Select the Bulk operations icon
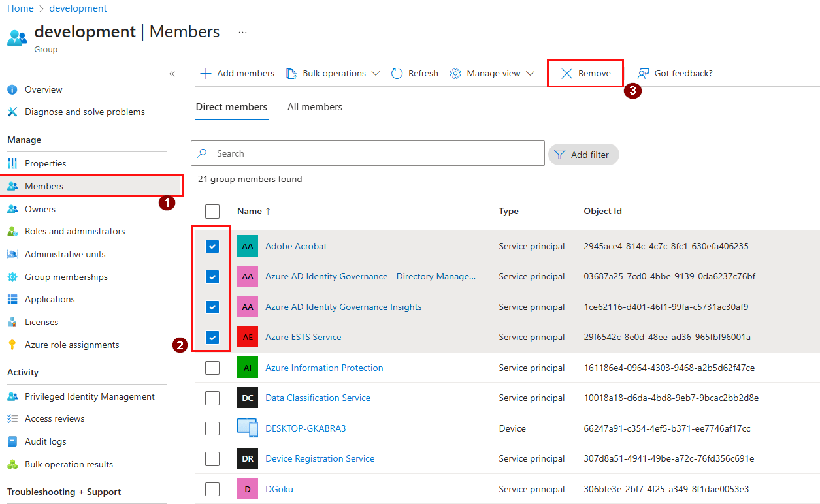Image resolution: width=820 pixels, height=504 pixels. 291,73
